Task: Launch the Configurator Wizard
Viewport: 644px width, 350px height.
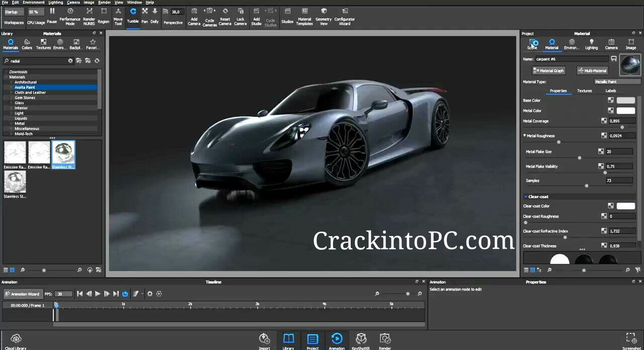Action: click(x=345, y=16)
